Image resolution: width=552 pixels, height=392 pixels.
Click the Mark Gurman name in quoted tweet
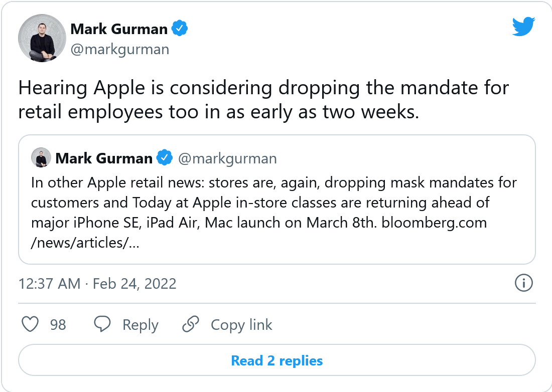104,158
